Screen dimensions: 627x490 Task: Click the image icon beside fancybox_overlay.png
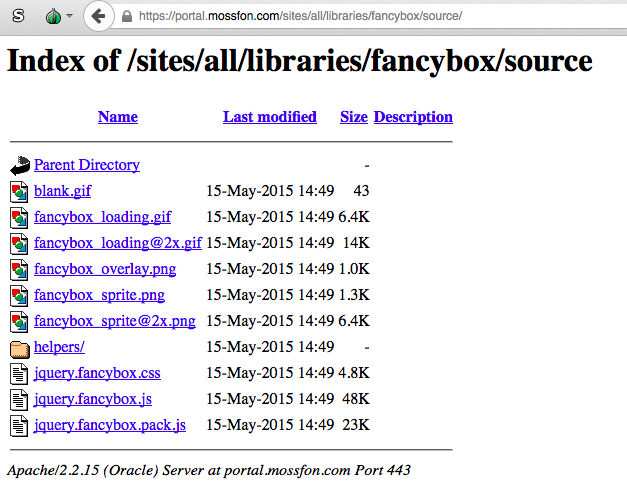click(19, 270)
